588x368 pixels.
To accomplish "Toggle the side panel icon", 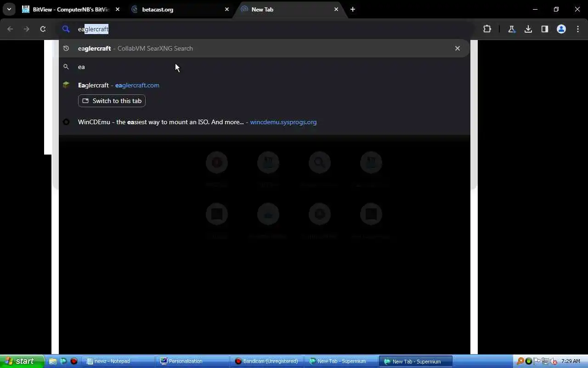I will pyautogui.click(x=545, y=29).
